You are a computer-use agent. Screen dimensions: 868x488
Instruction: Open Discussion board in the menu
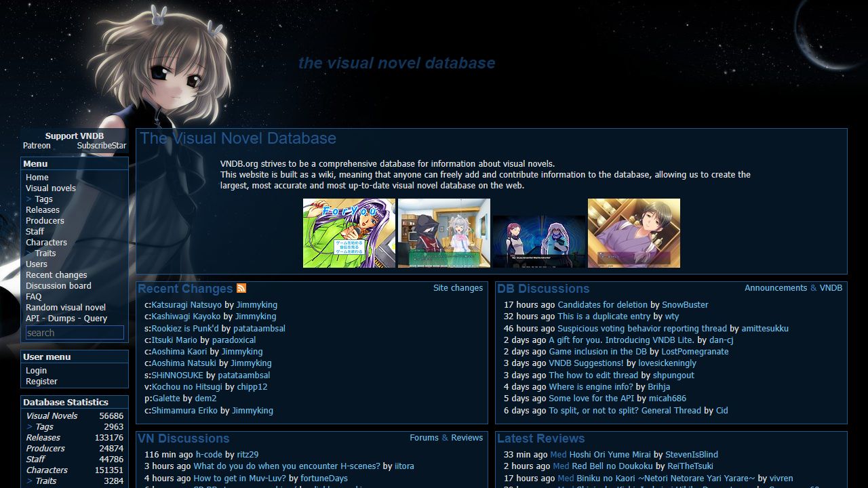click(58, 286)
